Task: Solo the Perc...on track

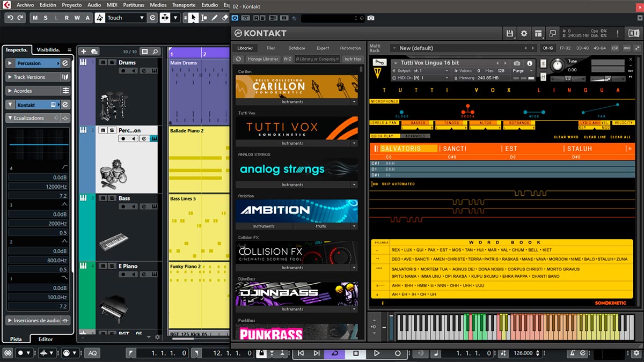Action: [111, 130]
